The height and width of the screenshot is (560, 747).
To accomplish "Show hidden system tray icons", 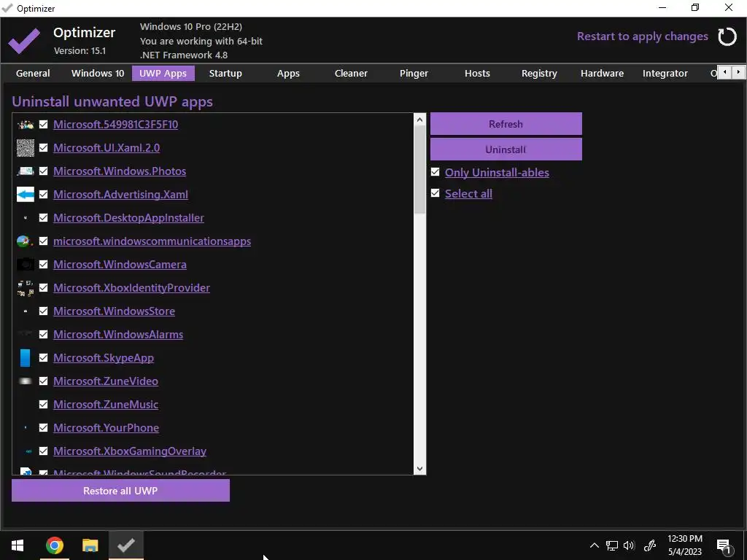I will coord(594,545).
